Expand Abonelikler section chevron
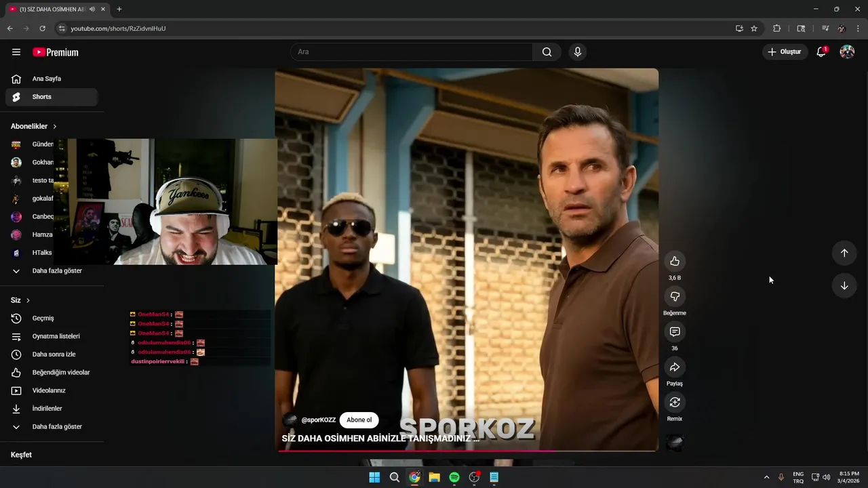This screenshot has width=868, height=488. (x=55, y=127)
